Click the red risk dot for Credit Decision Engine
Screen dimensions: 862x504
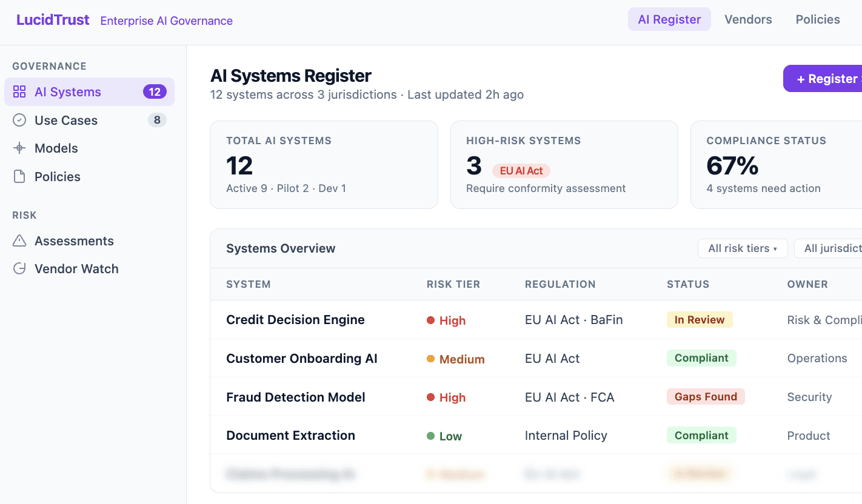point(430,320)
